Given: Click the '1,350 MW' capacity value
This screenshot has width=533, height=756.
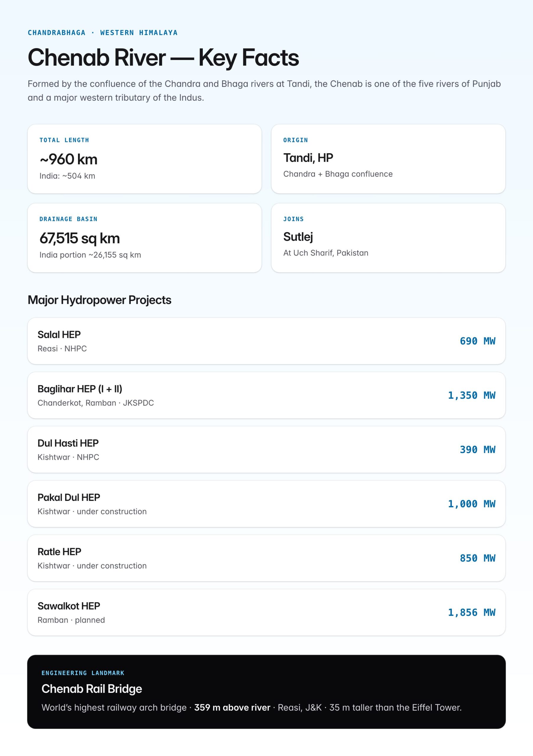Looking at the screenshot, I should pyautogui.click(x=472, y=395).
